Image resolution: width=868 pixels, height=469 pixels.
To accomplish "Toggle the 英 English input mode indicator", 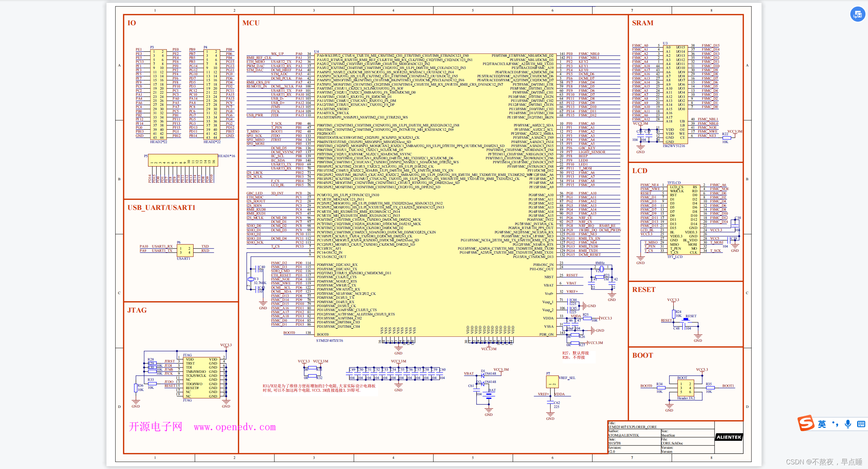I will point(822,424).
